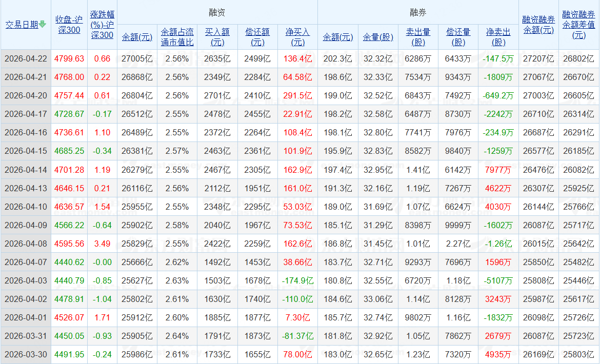Click the 25808亿 total margin balance cell
Viewport: 600px width, 364px height.
point(538,280)
